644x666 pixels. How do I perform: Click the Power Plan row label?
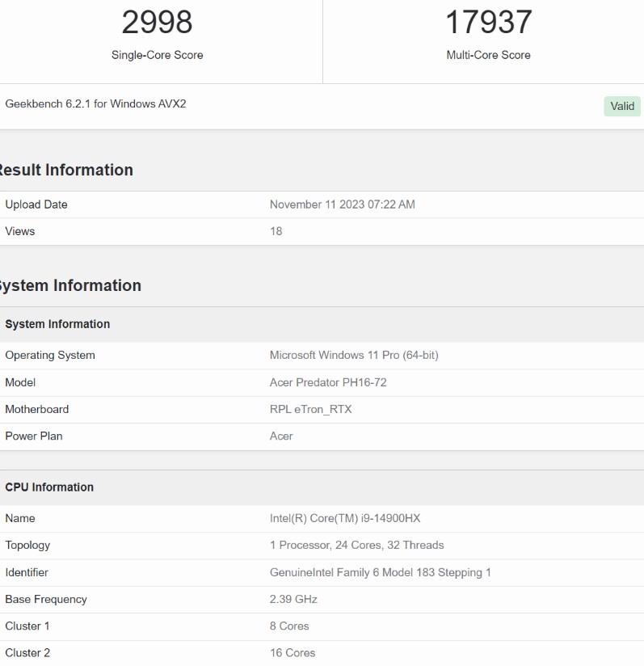pyautogui.click(x=33, y=436)
